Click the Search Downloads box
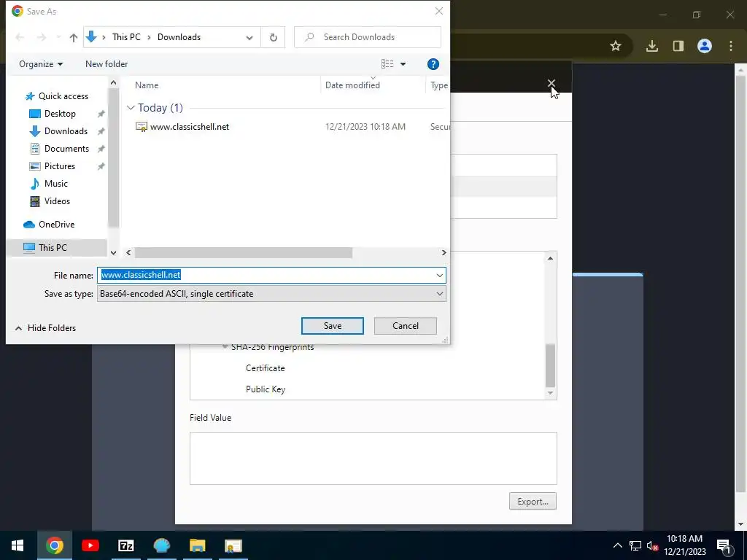This screenshot has width=747, height=560. 368,37
